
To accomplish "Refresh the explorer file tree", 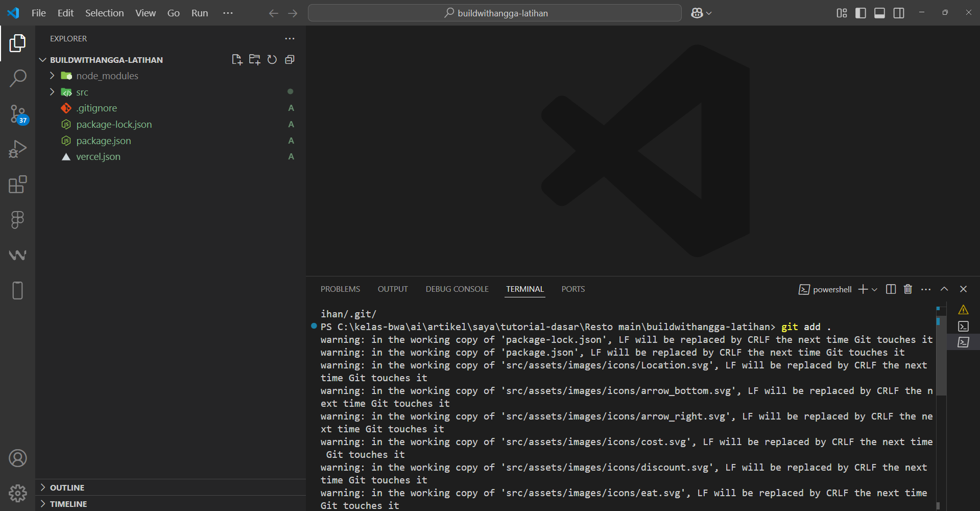I will click(272, 60).
